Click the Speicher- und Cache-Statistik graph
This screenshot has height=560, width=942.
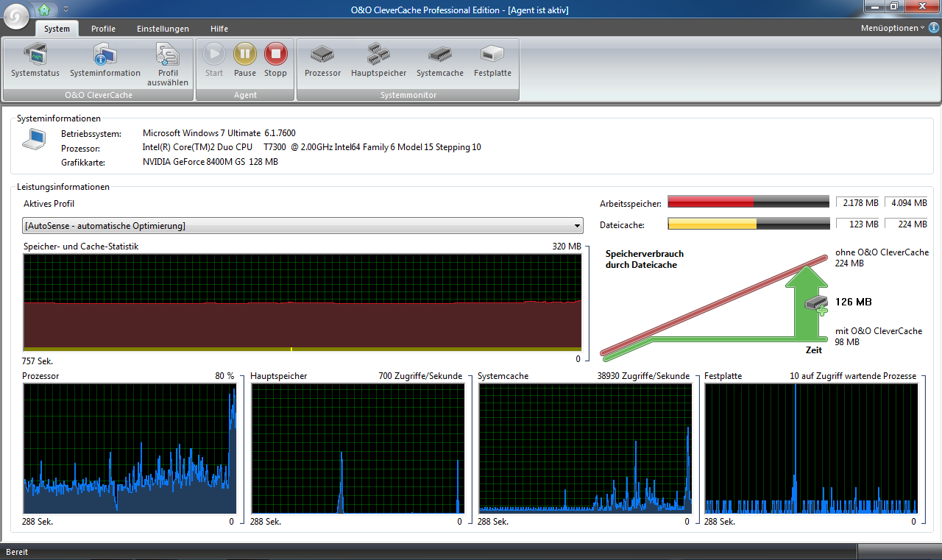(x=302, y=302)
